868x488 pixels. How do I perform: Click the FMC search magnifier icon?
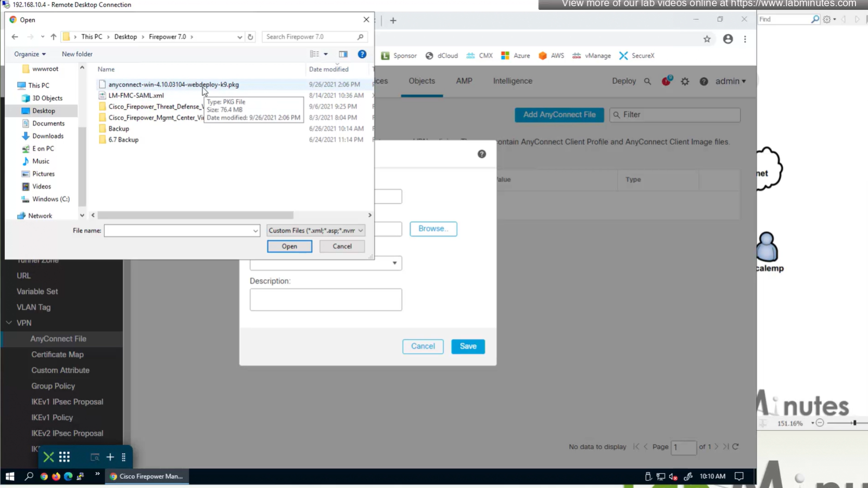tap(647, 81)
